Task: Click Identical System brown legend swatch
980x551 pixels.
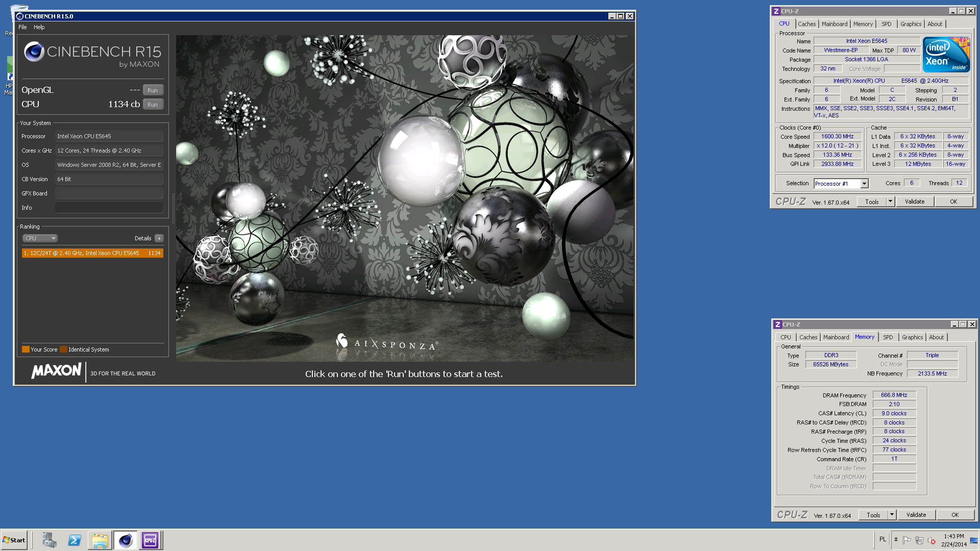Action: tap(63, 349)
